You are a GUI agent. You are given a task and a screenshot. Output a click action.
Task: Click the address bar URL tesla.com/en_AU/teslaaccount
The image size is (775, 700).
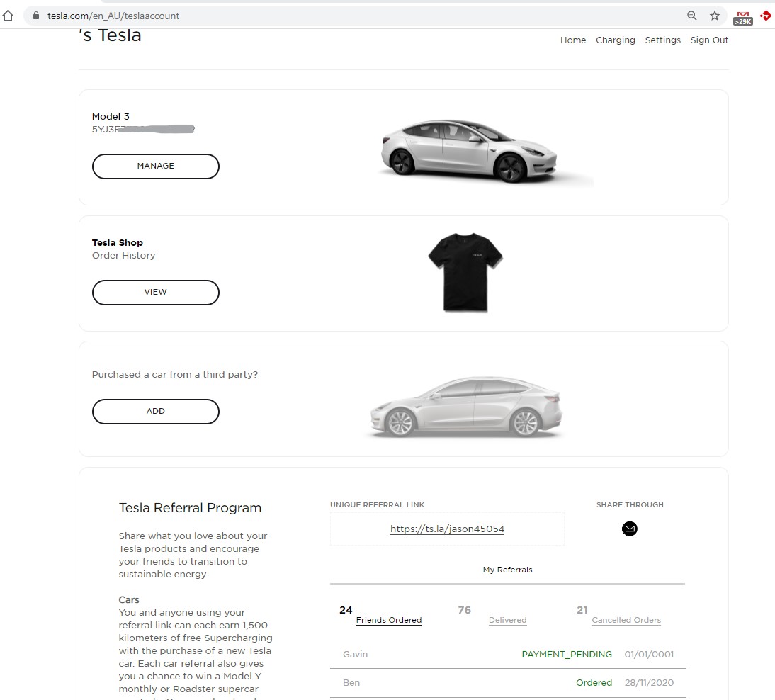pos(113,16)
